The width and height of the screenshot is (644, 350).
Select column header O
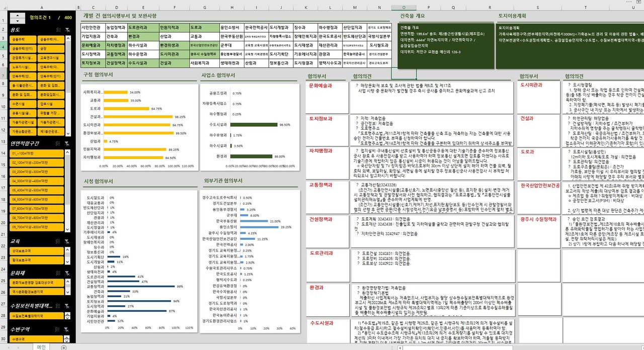point(404,8)
